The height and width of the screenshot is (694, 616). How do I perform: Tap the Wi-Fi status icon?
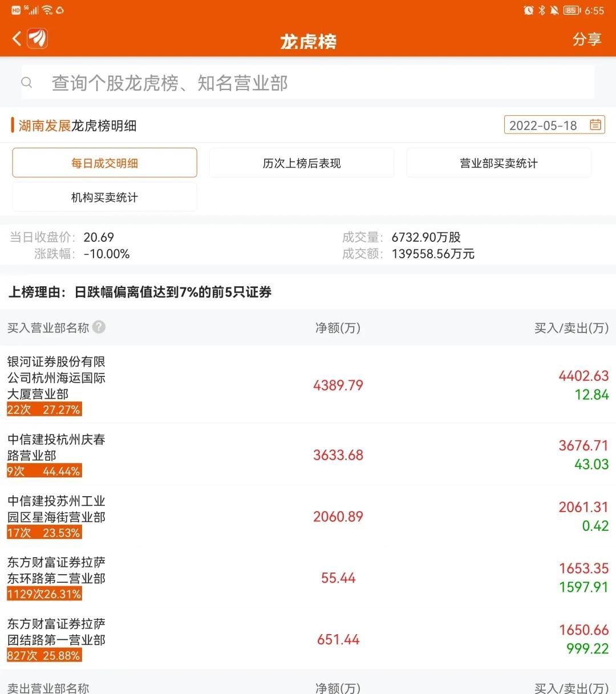coord(48,10)
